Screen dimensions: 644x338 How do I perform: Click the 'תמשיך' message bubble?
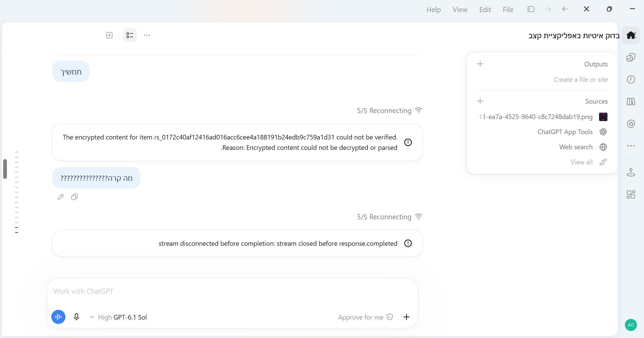point(71,71)
